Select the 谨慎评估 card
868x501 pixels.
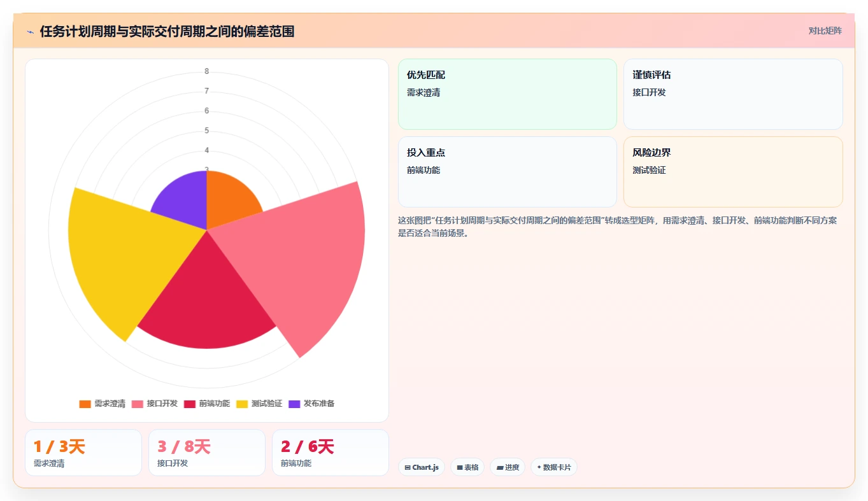[x=733, y=94]
